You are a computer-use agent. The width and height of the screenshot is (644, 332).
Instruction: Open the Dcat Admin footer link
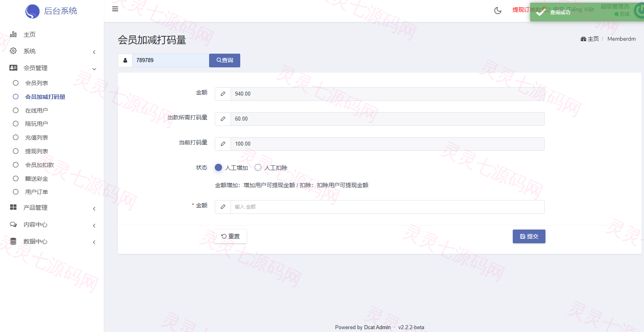click(377, 327)
